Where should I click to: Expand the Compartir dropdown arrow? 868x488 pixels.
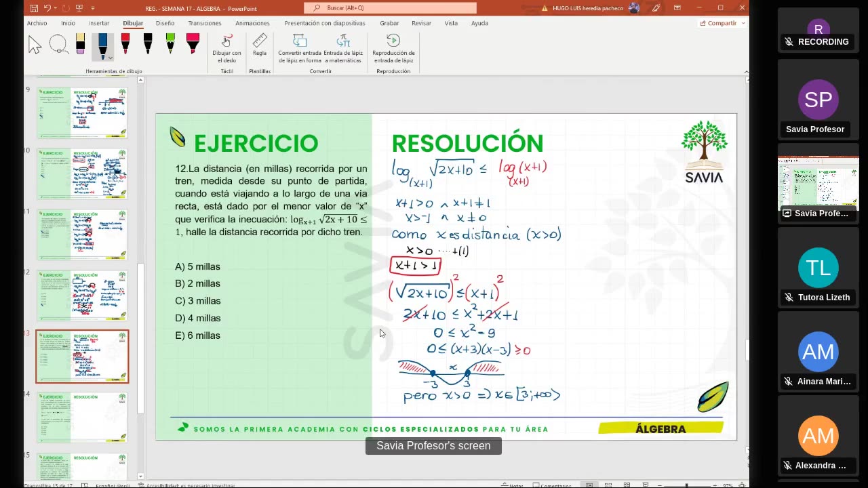point(742,23)
